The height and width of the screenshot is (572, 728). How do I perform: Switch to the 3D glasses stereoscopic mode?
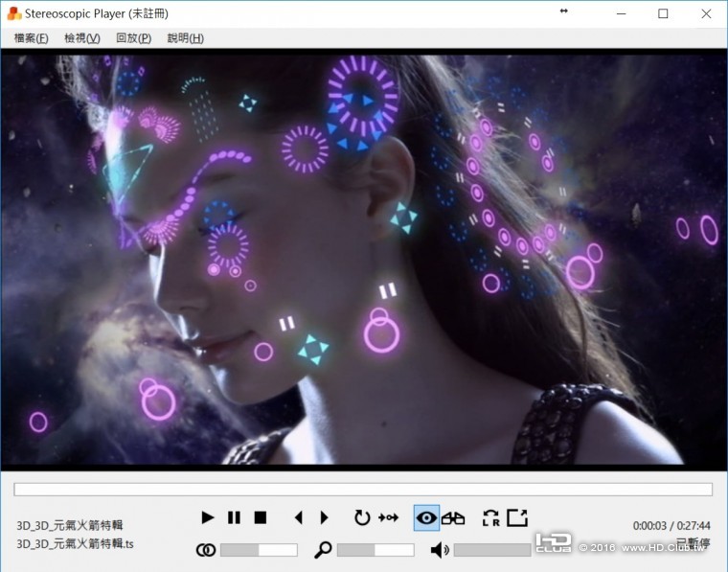pyautogui.click(x=453, y=517)
